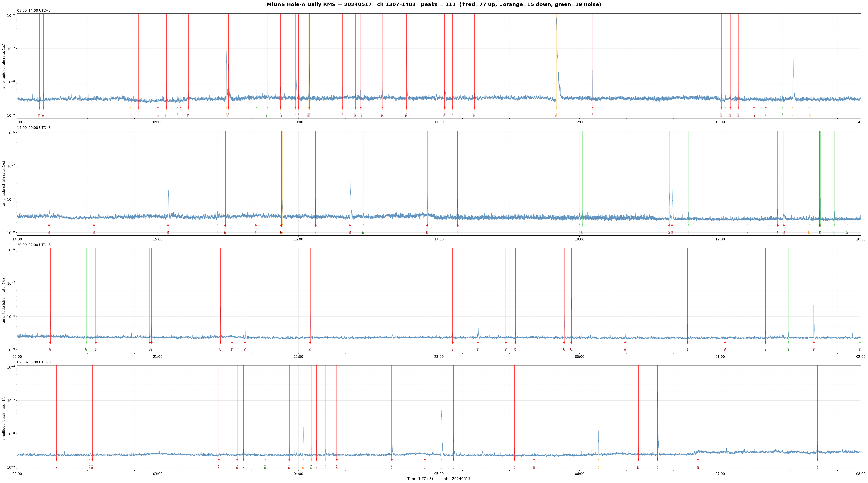Select the red peak marker labeled 051

[458, 225]
